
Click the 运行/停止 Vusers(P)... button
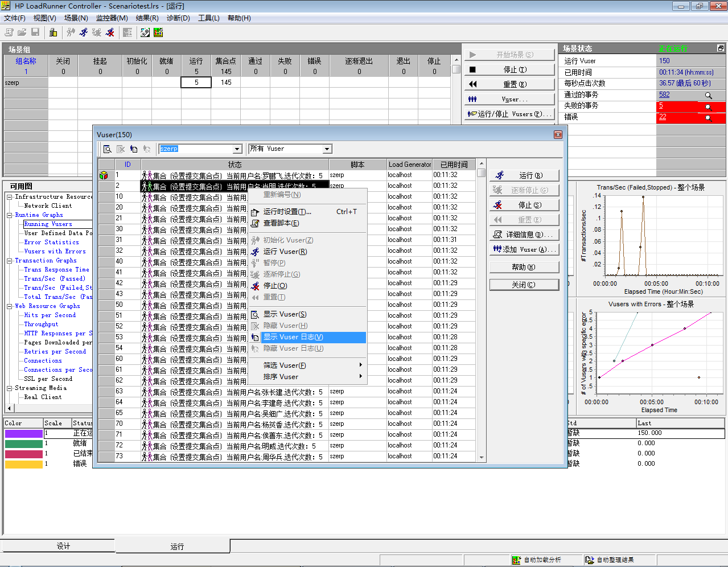(x=509, y=114)
